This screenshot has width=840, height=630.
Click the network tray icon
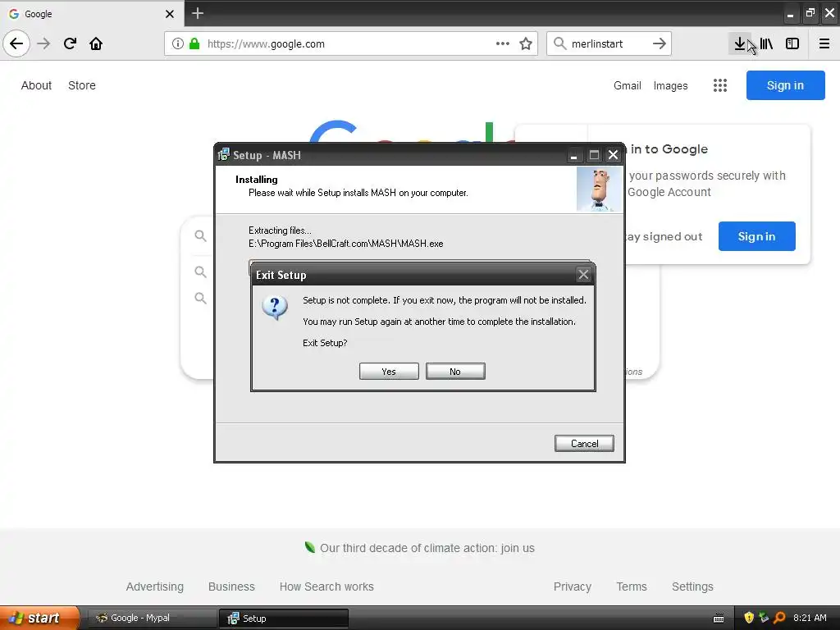coord(764,618)
